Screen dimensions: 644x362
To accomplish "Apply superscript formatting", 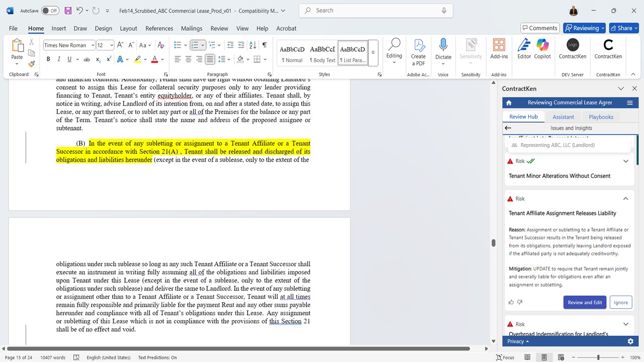I will click(x=109, y=59).
